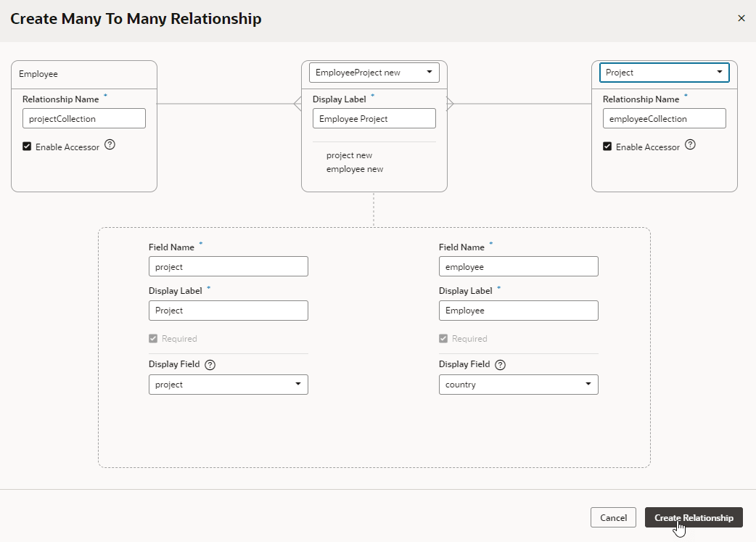Click the Employee Project Display Label field
Viewport: 756px width, 542px height.
374,118
